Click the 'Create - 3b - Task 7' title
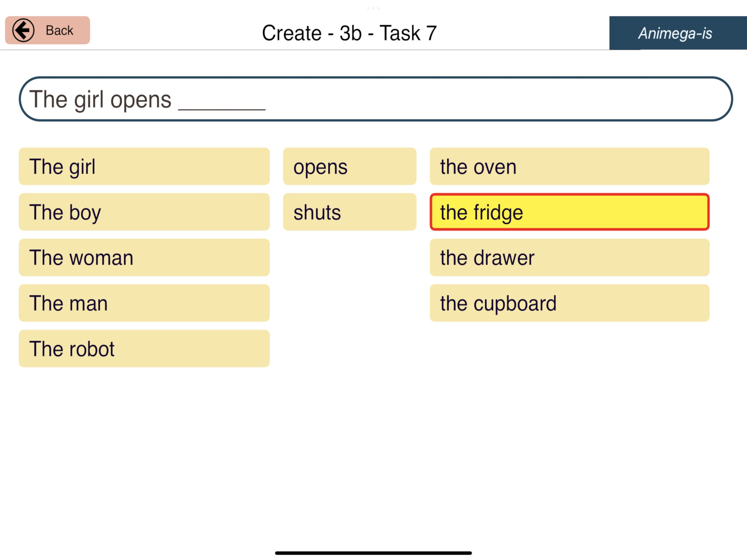The width and height of the screenshot is (747, 560). click(349, 33)
